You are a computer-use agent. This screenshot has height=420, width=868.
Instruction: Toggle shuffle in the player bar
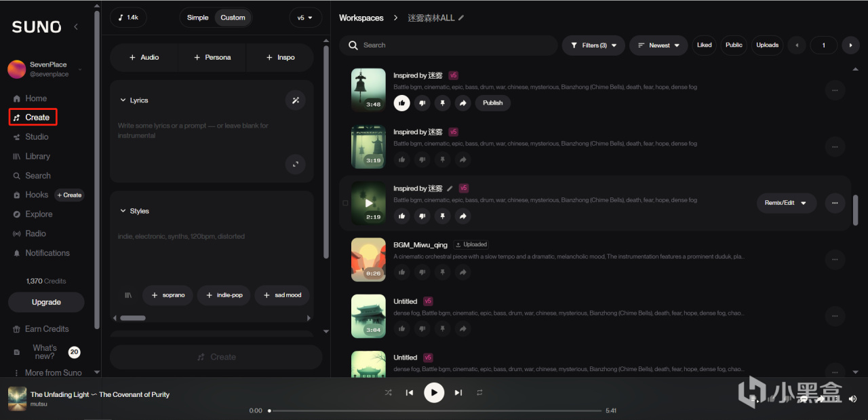click(x=388, y=393)
